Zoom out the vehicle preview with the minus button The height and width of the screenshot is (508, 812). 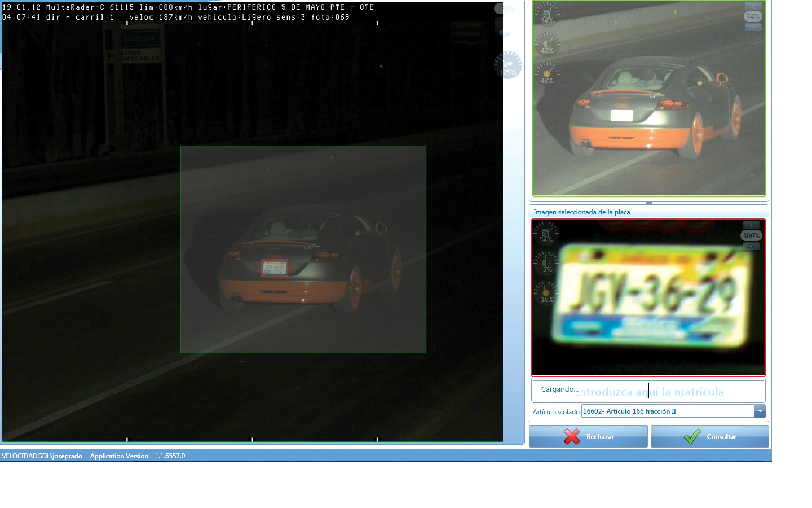(753, 27)
